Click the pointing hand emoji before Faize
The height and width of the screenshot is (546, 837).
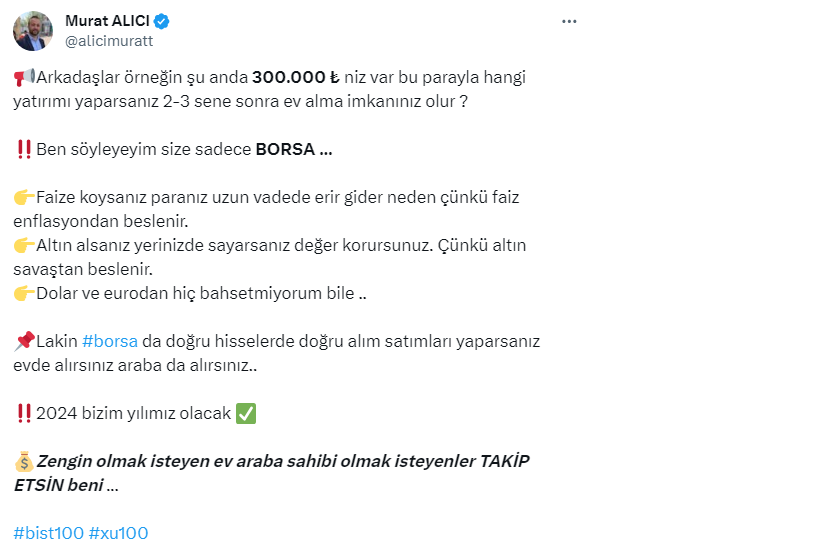tap(25, 197)
